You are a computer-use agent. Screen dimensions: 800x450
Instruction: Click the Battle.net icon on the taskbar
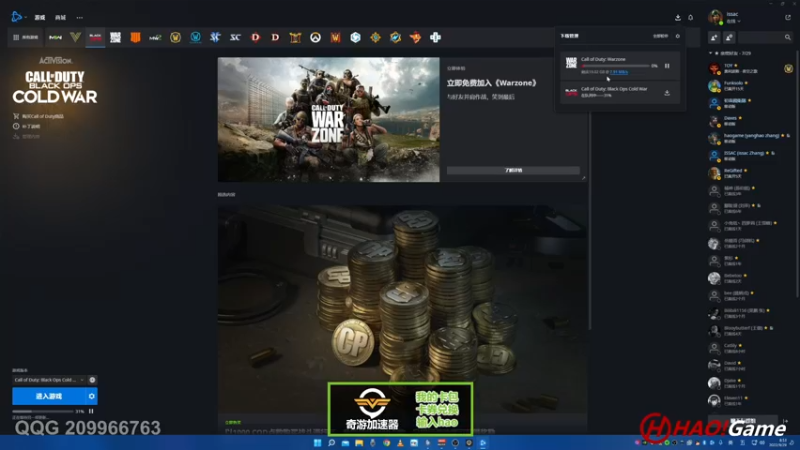point(483,443)
